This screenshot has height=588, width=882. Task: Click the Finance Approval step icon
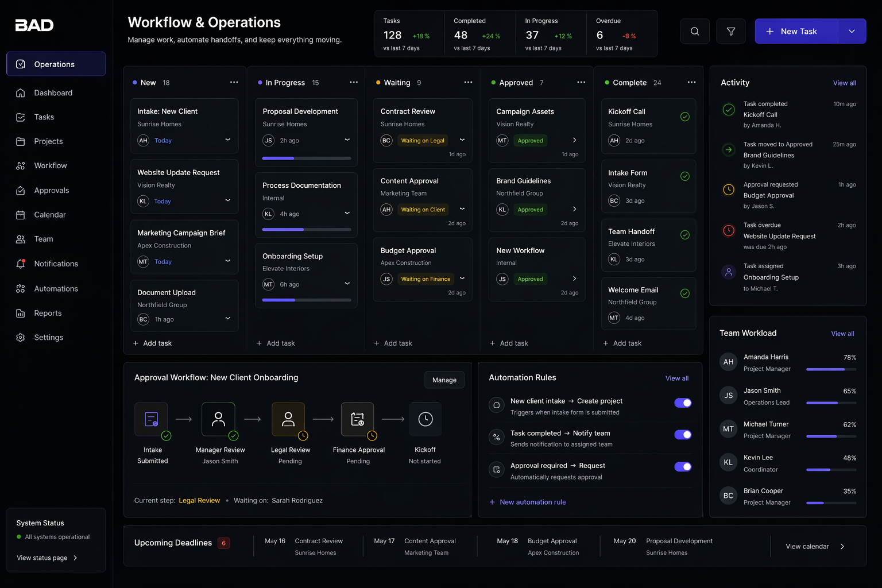(357, 419)
